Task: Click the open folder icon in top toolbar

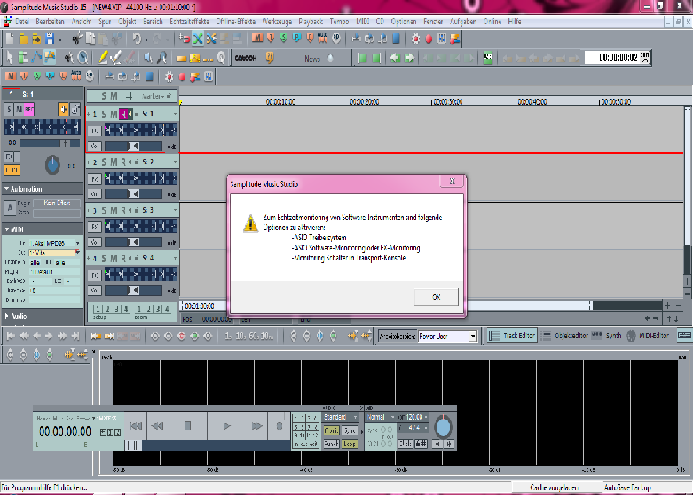Action: coord(23,39)
